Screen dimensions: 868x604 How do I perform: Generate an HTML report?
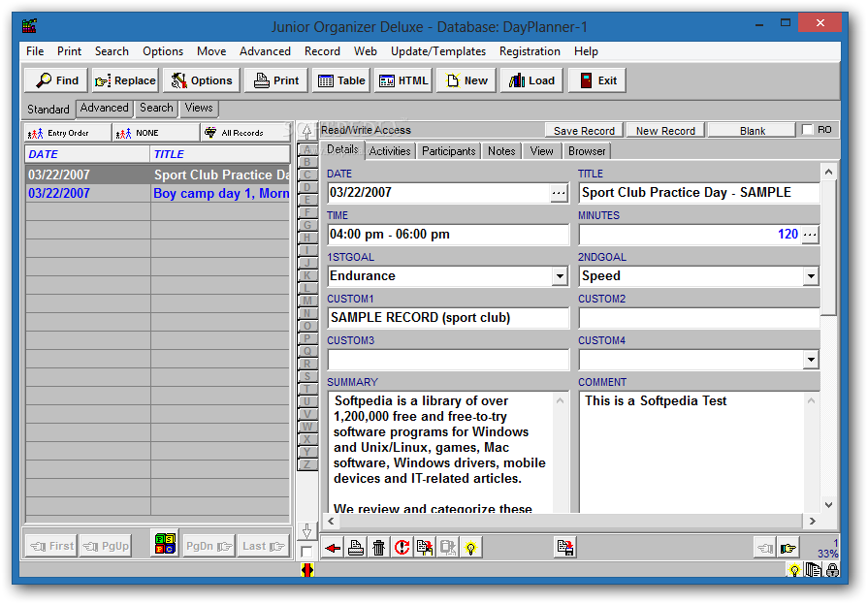point(403,80)
